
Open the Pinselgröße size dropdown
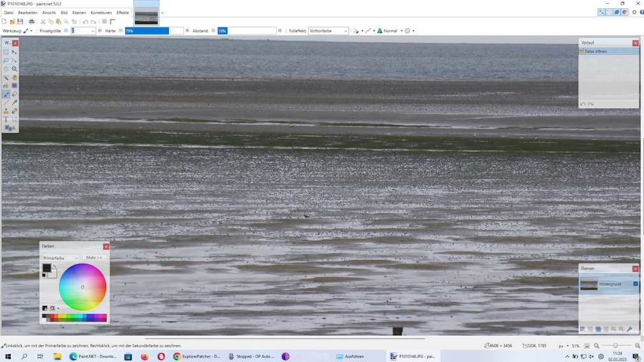coord(92,31)
